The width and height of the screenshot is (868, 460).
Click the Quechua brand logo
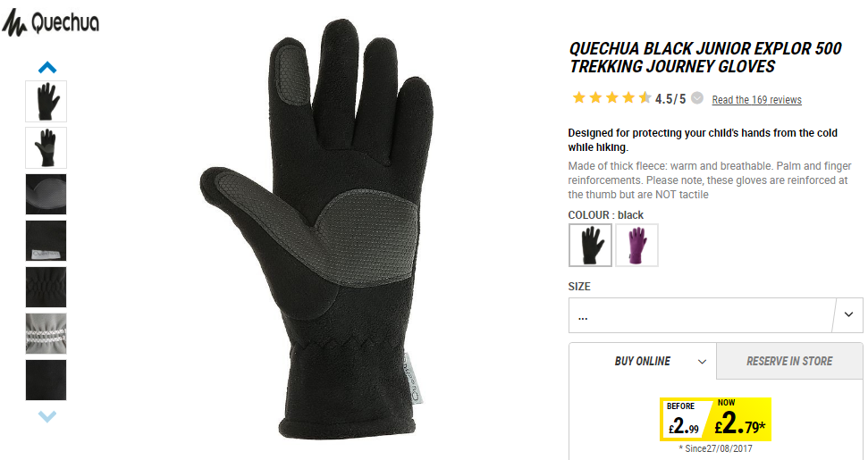coord(50,22)
